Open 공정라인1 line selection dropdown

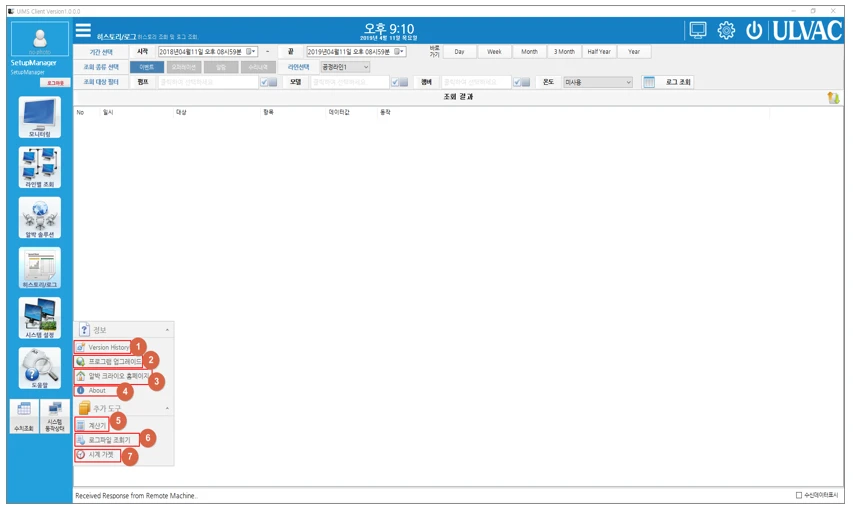coord(345,67)
